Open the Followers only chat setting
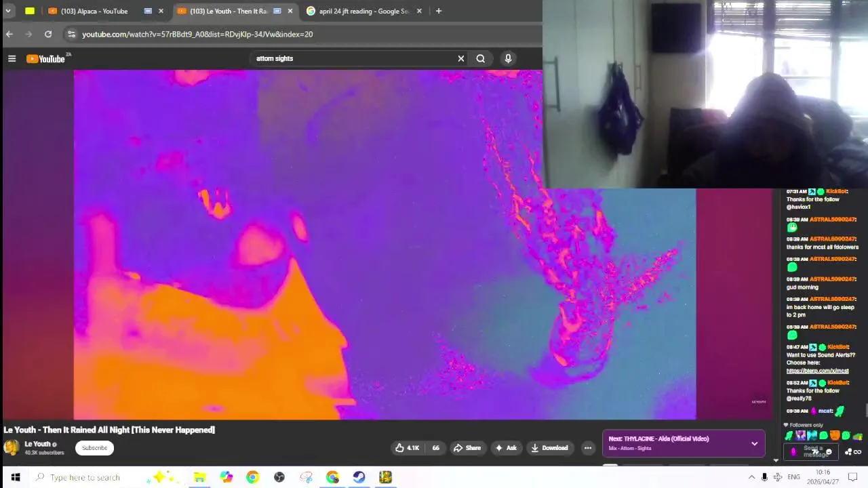 tap(803, 425)
